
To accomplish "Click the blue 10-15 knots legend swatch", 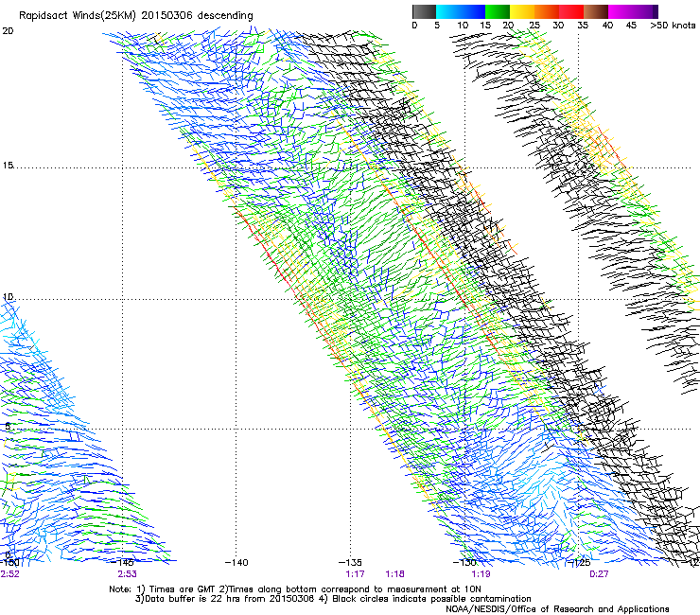I will (473, 11).
